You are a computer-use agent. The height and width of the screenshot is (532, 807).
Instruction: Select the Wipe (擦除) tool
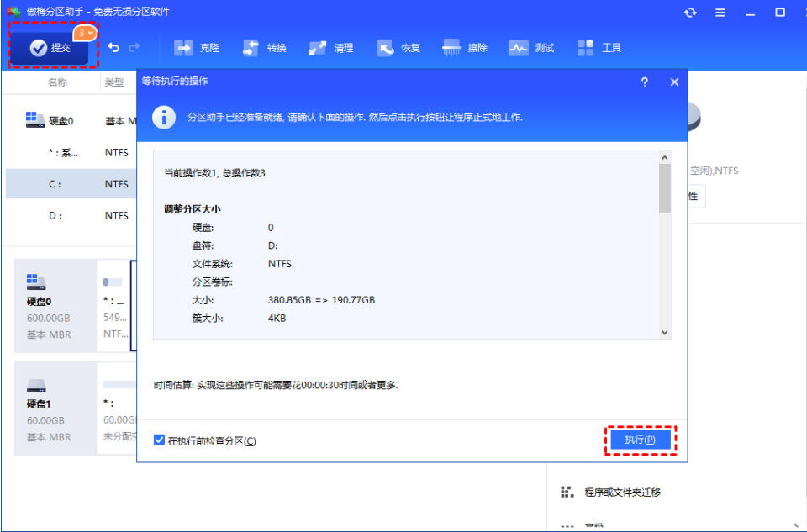[x=467, y=48]
